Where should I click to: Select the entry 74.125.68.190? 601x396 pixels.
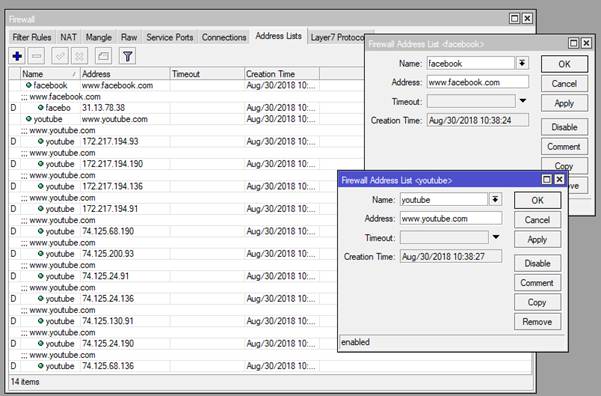point(173,231)
